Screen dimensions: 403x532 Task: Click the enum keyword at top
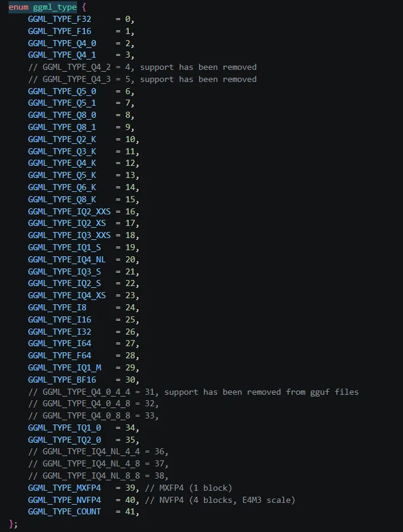[18, 7]
